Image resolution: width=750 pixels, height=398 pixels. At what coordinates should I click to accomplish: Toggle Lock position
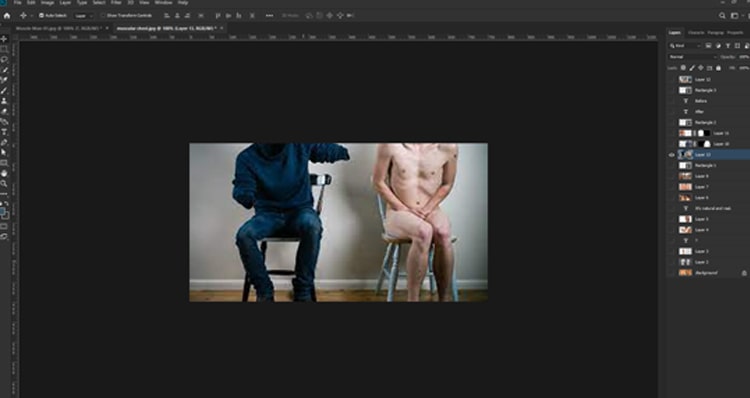(x=701, y=68)
